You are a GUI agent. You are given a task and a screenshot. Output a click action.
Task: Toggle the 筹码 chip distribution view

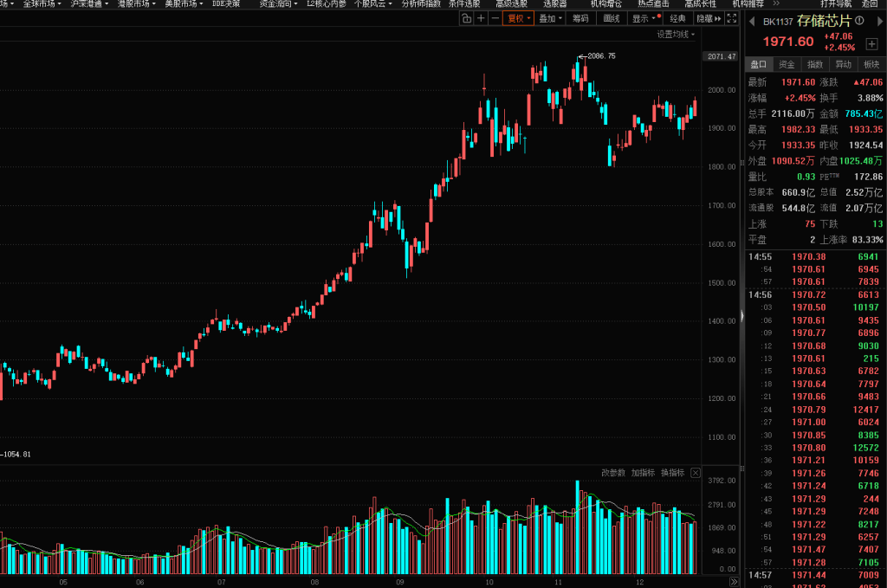(x=580, y=18)
